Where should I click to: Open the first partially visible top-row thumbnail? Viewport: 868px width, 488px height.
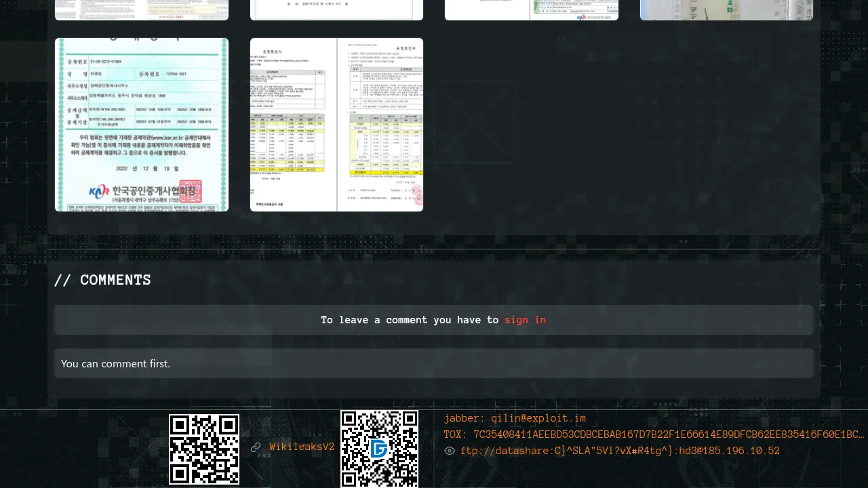click(x=142, y=9)
